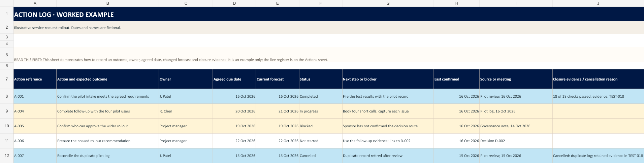Select 'J. Patel' owner in A-007 row
Image resolution: width=644 pixels, height=163 pixels.
(186, 156)
